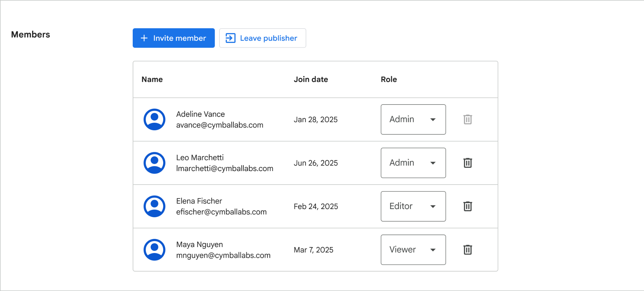Click the Leave publisher button

click(263, 38)
